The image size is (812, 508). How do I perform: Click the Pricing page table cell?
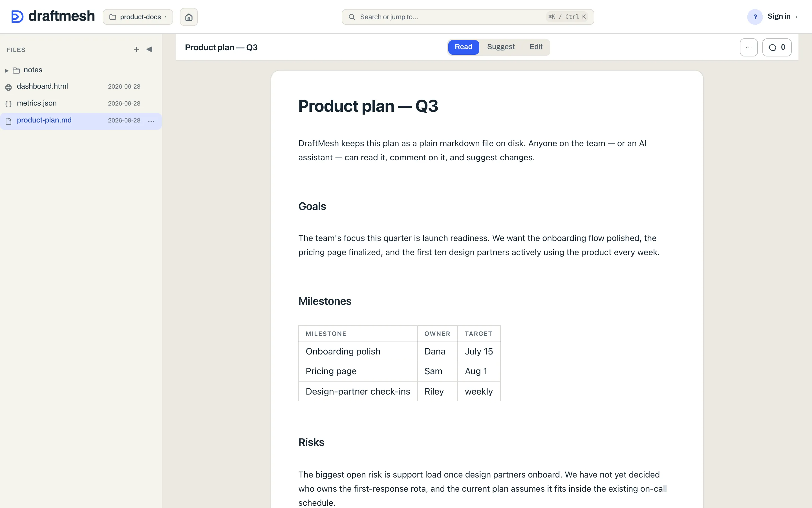click(358, 371)
